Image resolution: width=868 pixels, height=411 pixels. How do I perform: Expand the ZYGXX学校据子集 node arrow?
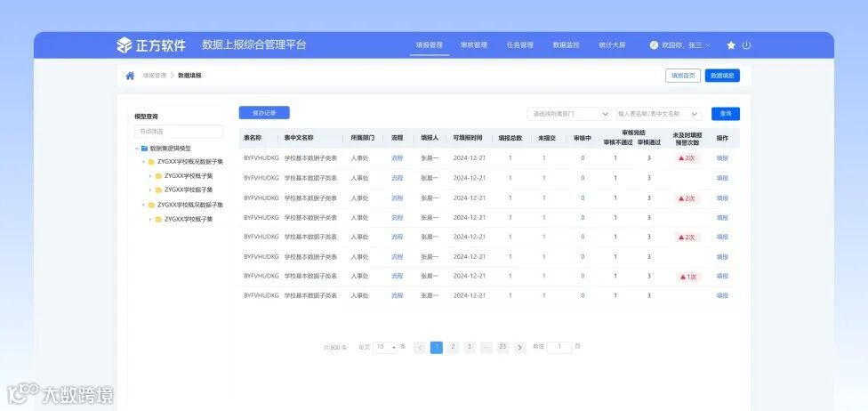point(150,190)
